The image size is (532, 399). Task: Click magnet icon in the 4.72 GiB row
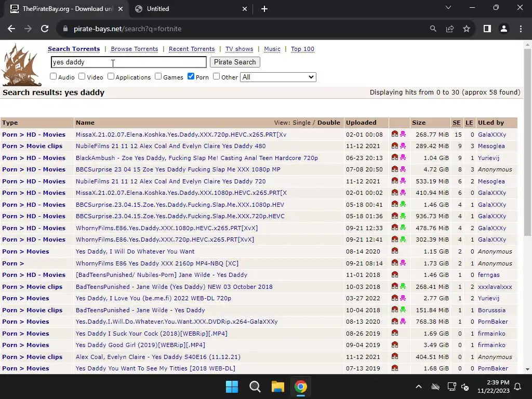tap(395, 169)
